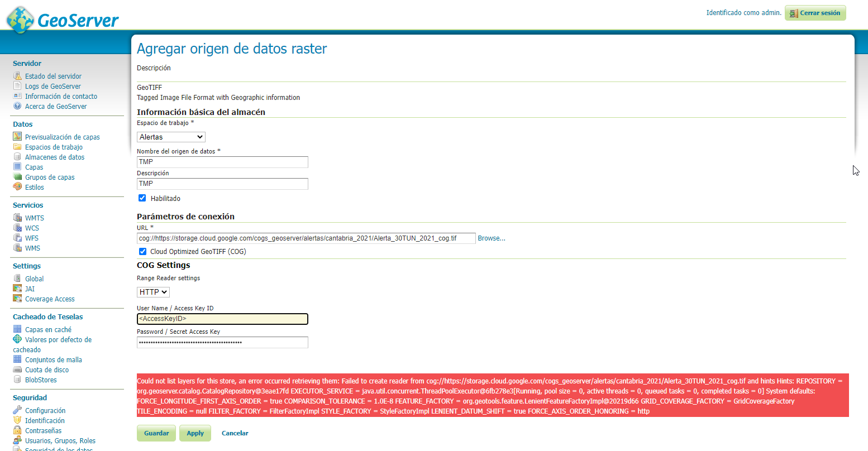Viewport: 868px width, 451px height.
Task: Open the Global settings link
Action: pos(34,279)
